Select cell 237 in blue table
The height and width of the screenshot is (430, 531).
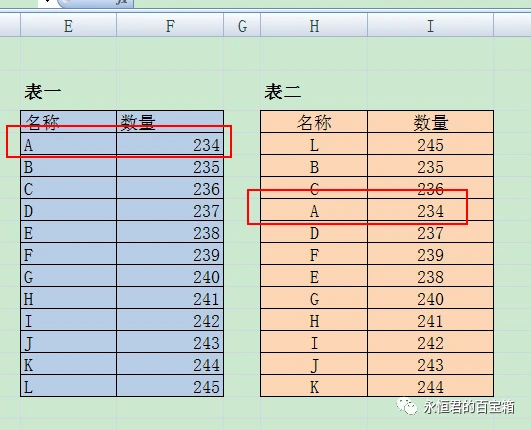pyautogui.click(x=170, y=210)
